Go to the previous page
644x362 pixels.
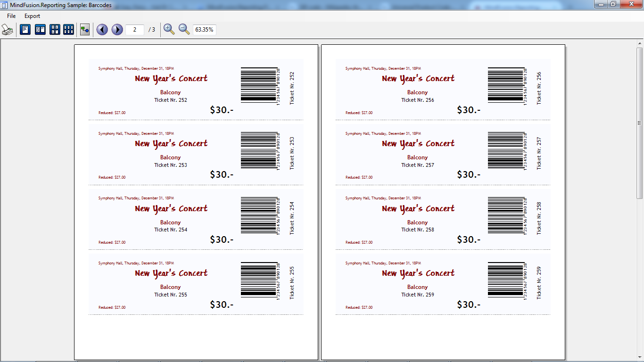click(102, 30)
